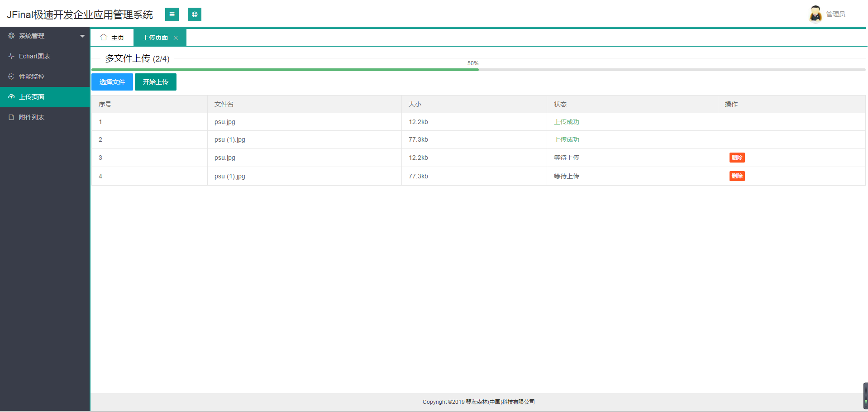Viewport: 868px width, 412px height.
Task: Open 附件列表 in the sidebar
Action: point(45,117)
